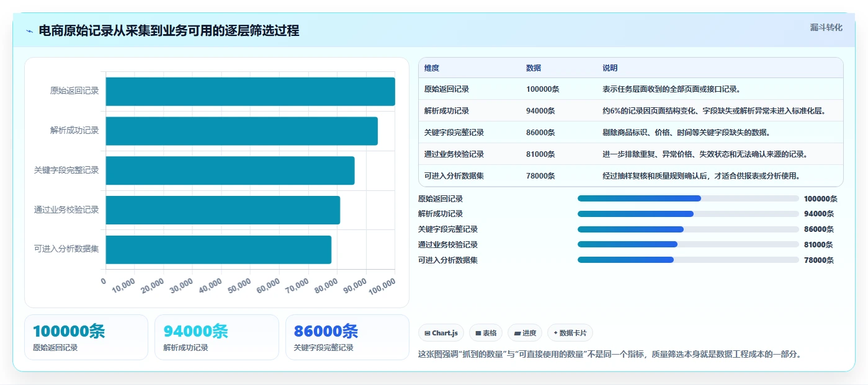Click the description starting 约6%的记录
Viewport: 868px width, 385px height.
pos(714,110)
